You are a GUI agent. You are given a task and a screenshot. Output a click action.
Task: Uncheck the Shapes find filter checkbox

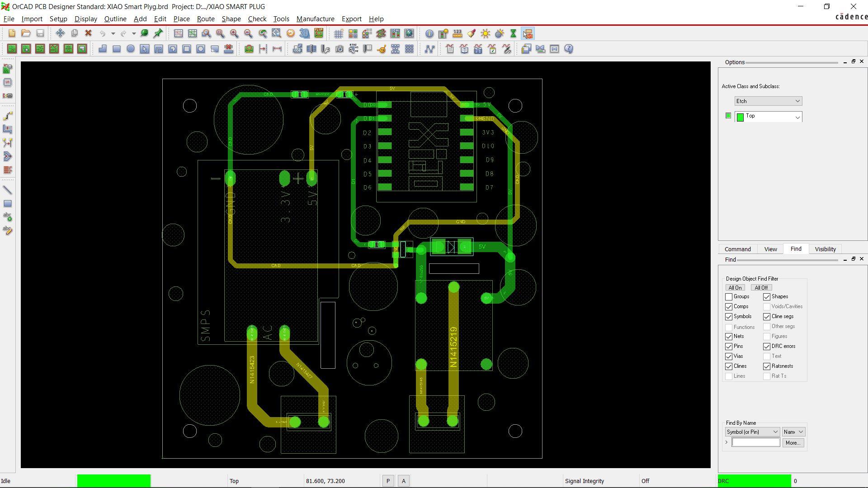point(767,297)
